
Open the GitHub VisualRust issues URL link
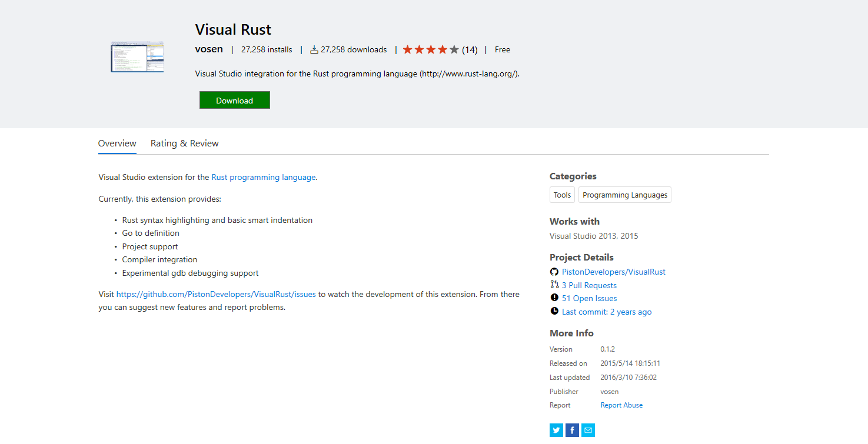click(x=216, y=294)
